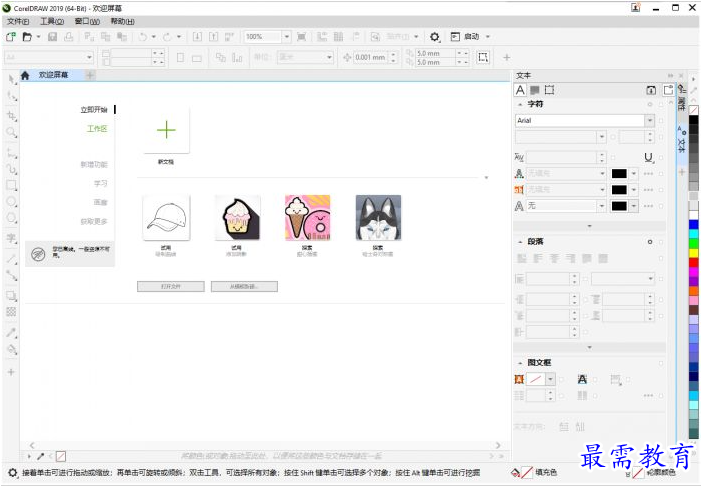702x488 pixels.
Task: Click the Open folder toolbar icon
Action: tap(27, 37)
